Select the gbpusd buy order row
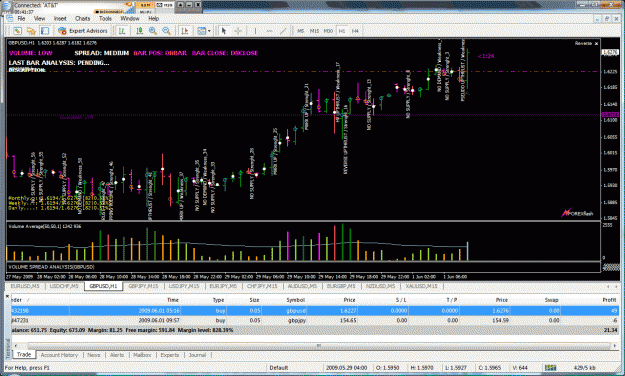The image size is (625, 376). click(315, 311)
